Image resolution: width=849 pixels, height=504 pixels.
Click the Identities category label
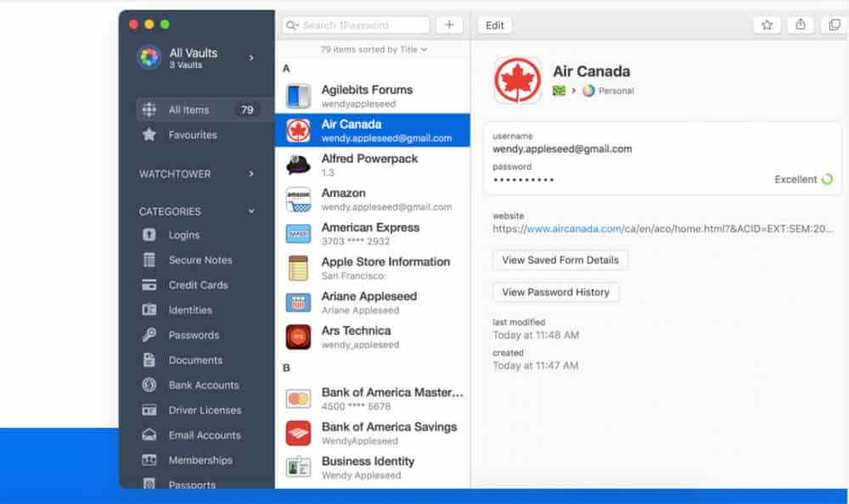tap(190, 311)
